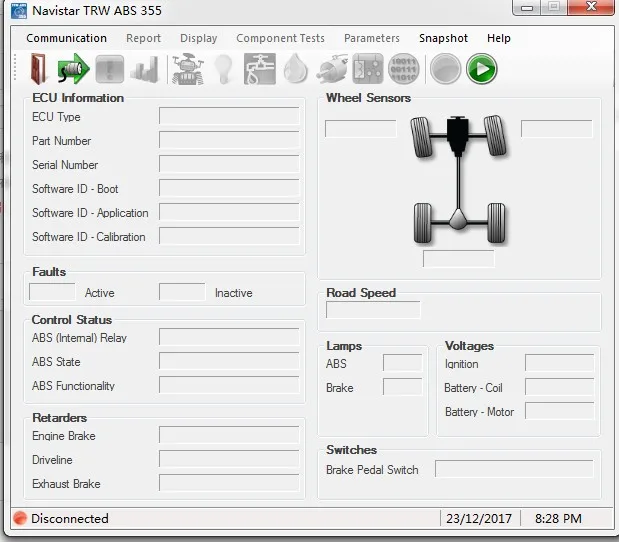Click the faucet valve icon
The height and width of the screenshot is (542, 619).
[x=260, y=69]
